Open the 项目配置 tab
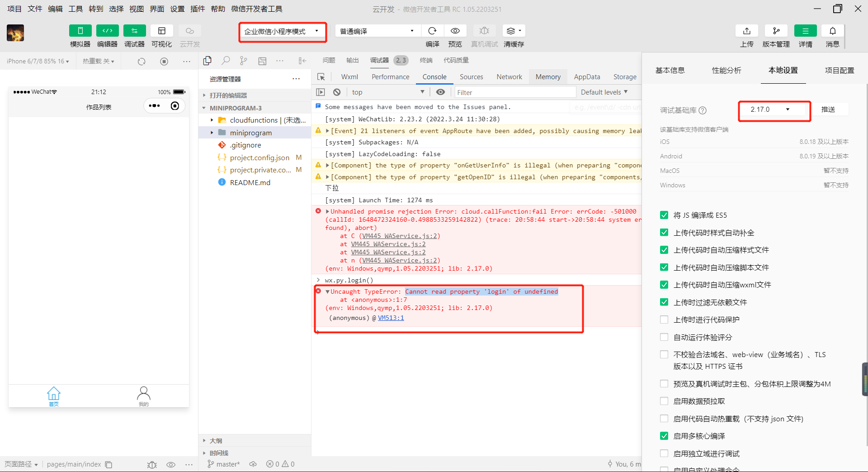Screen dimensions: 868x472 (x=840, y=70)
